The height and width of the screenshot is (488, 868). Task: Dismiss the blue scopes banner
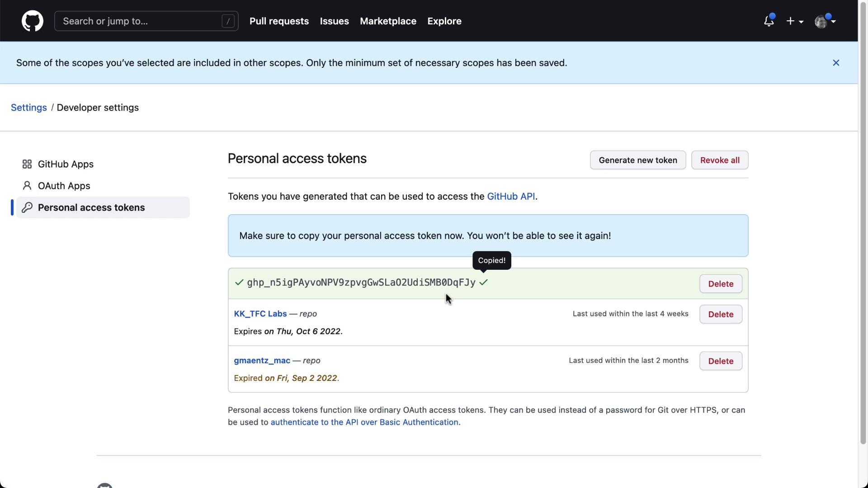point(835,63)
